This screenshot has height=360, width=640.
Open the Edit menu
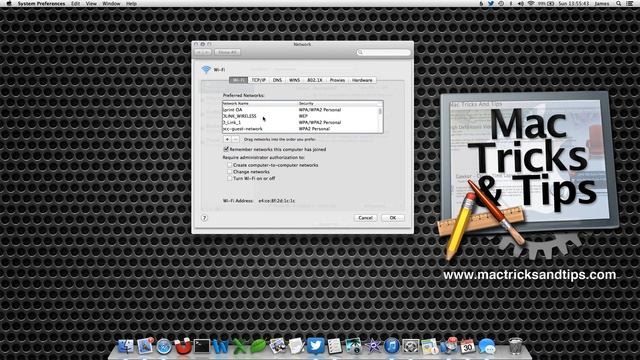tap(76, 3)
